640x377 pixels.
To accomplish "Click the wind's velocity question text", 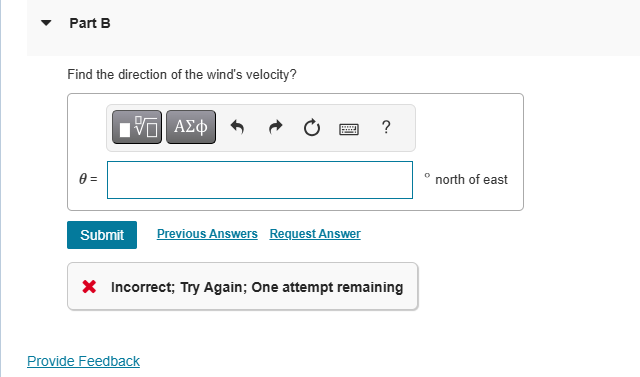I will pyautogui.click(x=182, y=75).
